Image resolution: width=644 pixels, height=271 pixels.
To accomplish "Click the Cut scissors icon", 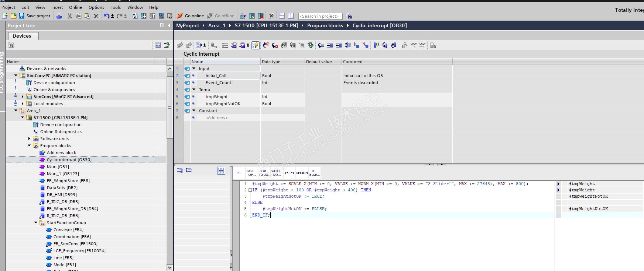I will [x=69, y=16].
